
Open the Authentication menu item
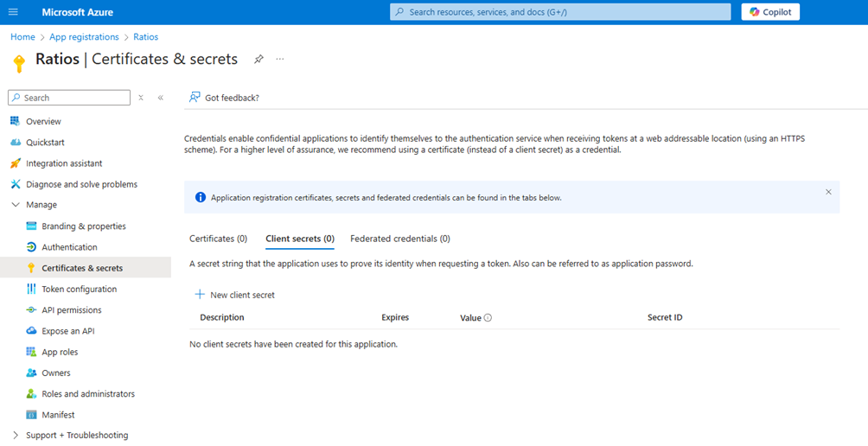pyautogui.click(x=69, y=247)
